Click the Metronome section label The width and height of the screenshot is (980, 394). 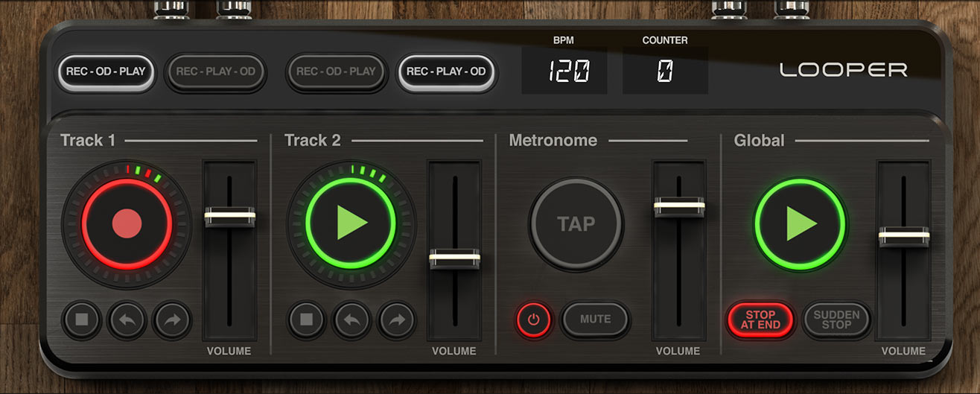point(553,140)
